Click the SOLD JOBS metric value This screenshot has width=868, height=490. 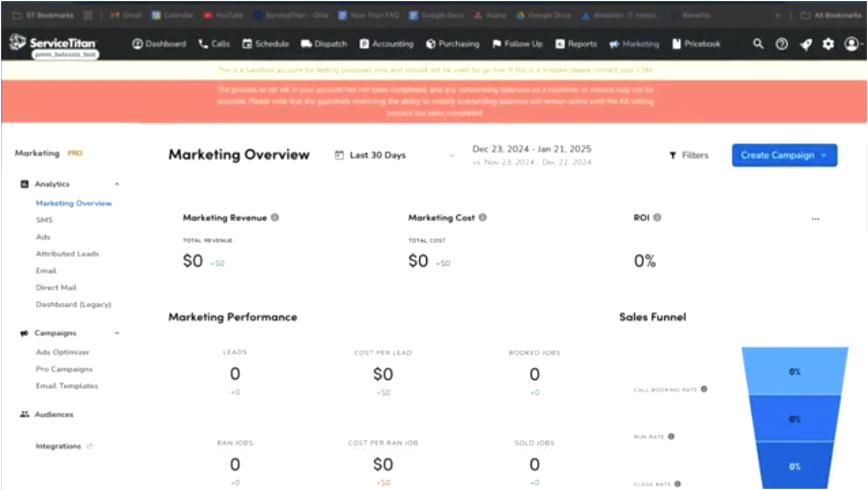coord(534,464)
